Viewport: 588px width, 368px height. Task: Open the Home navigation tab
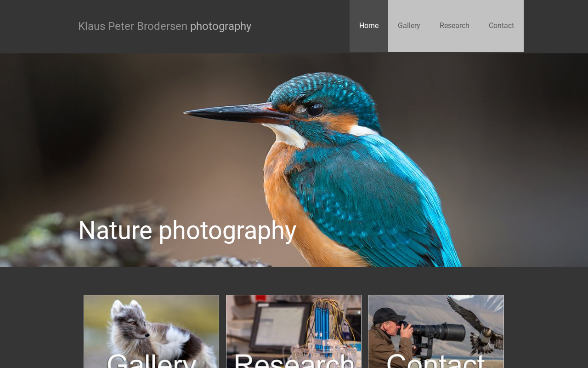369,26
